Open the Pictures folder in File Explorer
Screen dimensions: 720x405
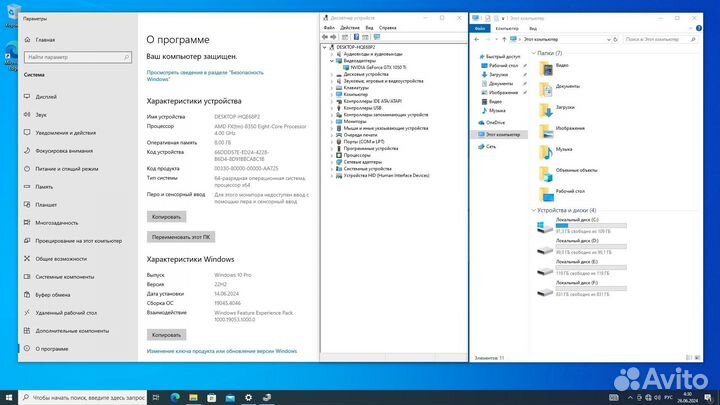point(562,131)
